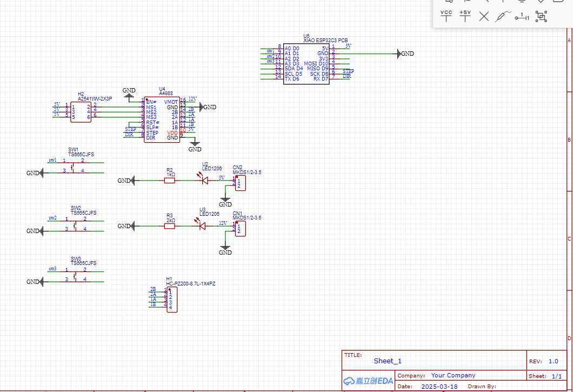
Task: Click the GND symbol below CN1
Action: click(225, 250)
